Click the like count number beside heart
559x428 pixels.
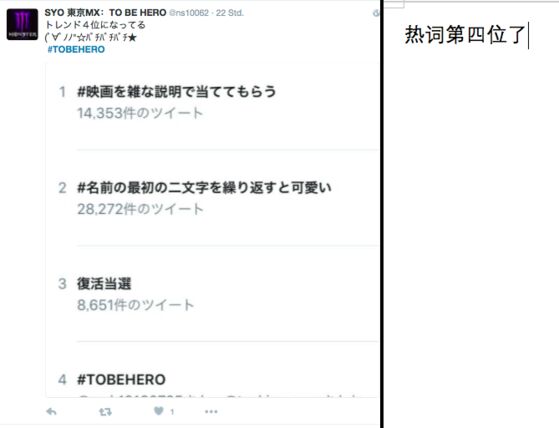click(172, 412)
